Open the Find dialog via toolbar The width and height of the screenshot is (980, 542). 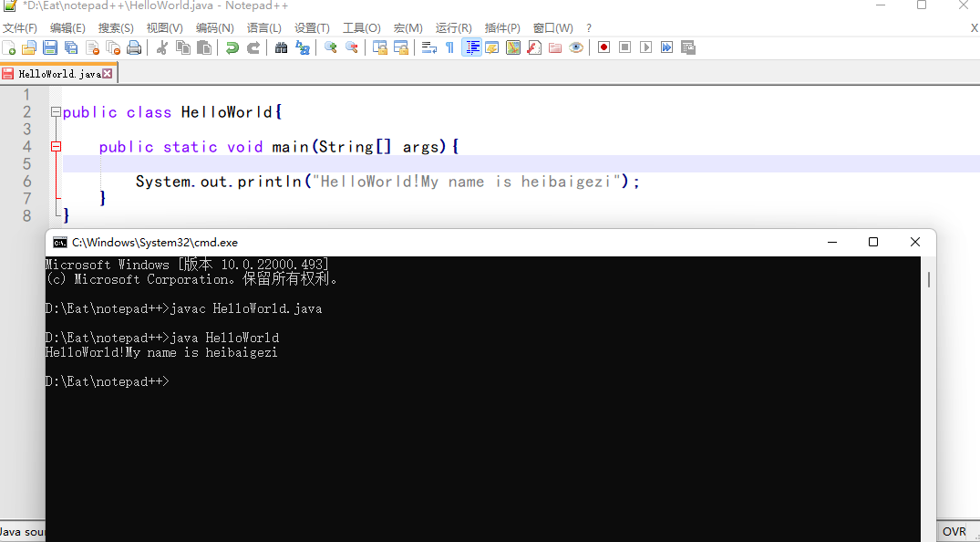click(x=283, y=47)
